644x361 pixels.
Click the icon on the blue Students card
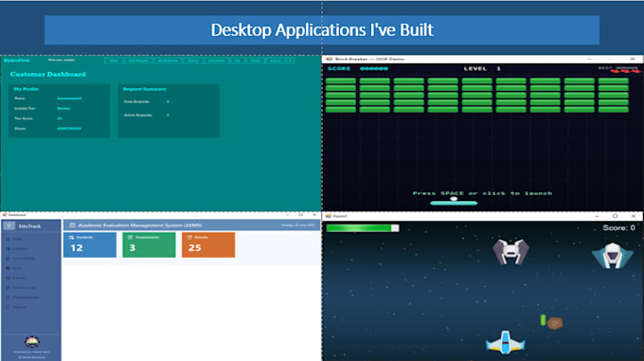pos(71,238)
